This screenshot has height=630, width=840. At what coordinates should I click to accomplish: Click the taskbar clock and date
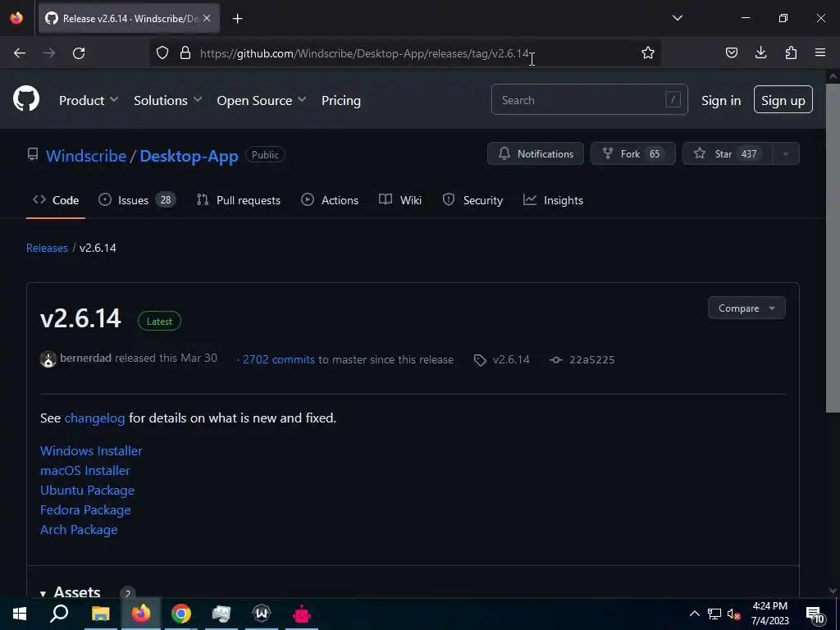[769, 614]
